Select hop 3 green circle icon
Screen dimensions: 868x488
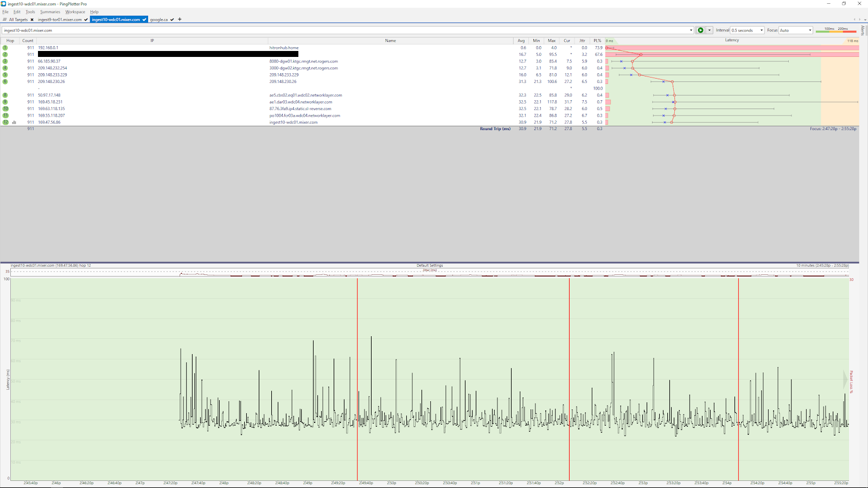(5, 61)
